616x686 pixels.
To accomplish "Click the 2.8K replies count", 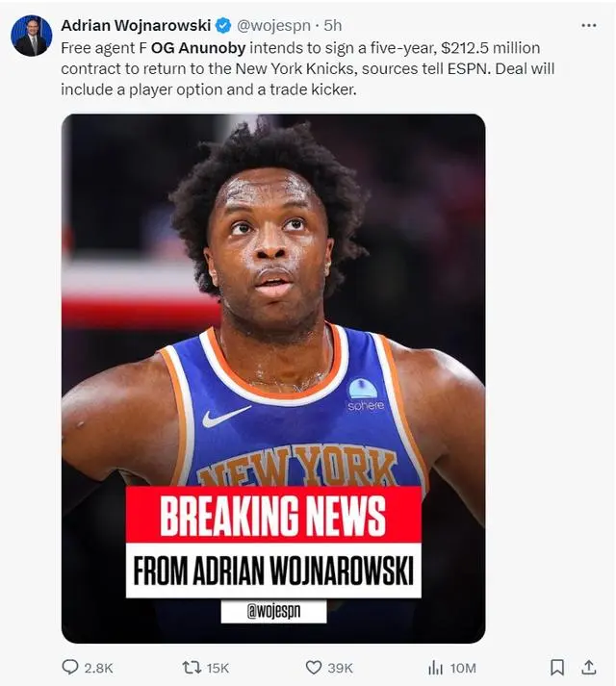I will pos(98,668).
